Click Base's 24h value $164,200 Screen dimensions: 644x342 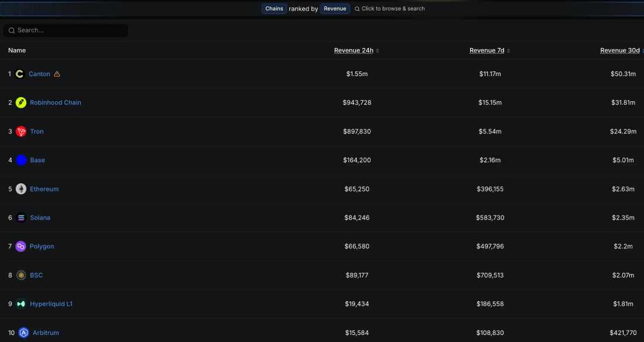pos(357,160)
